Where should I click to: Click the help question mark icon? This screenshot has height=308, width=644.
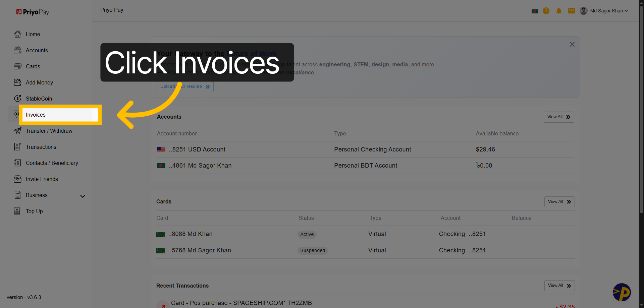coord(546,11)
